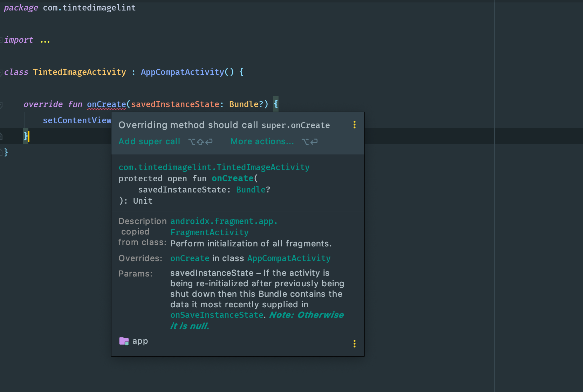Viewport: 583px width, 392px height.
Task: Click the Bundle type link in the popup signature
Action: [251, 189]
